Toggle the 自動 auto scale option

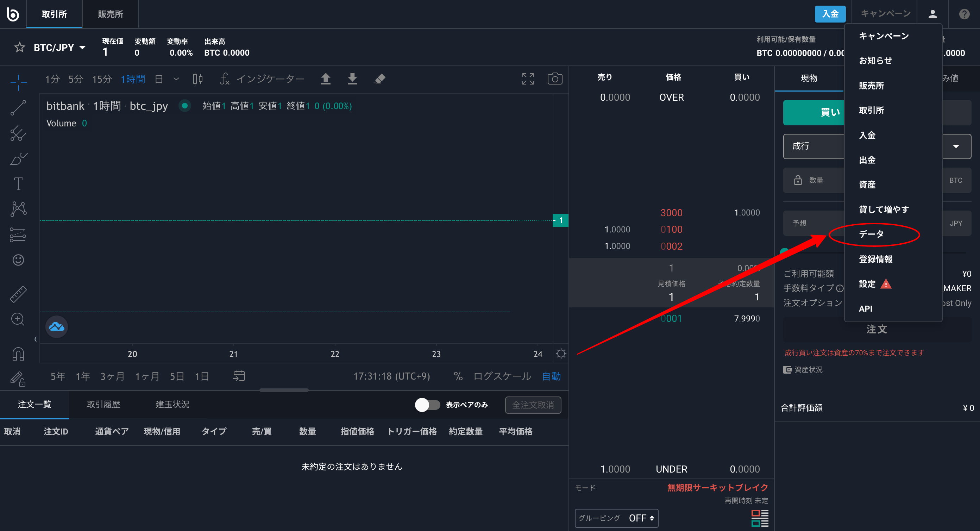pyautogui.click(x=551, y=376)
